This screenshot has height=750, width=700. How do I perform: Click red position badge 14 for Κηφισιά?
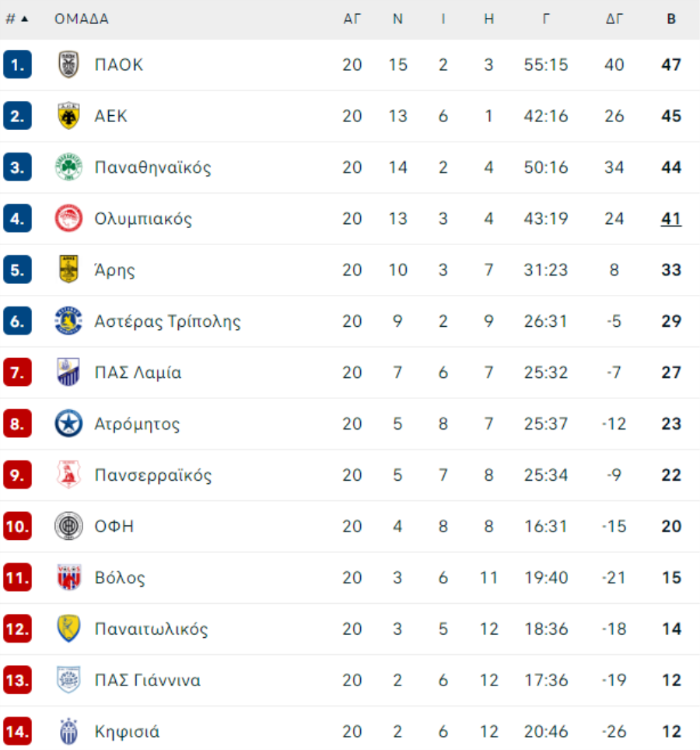17,731
